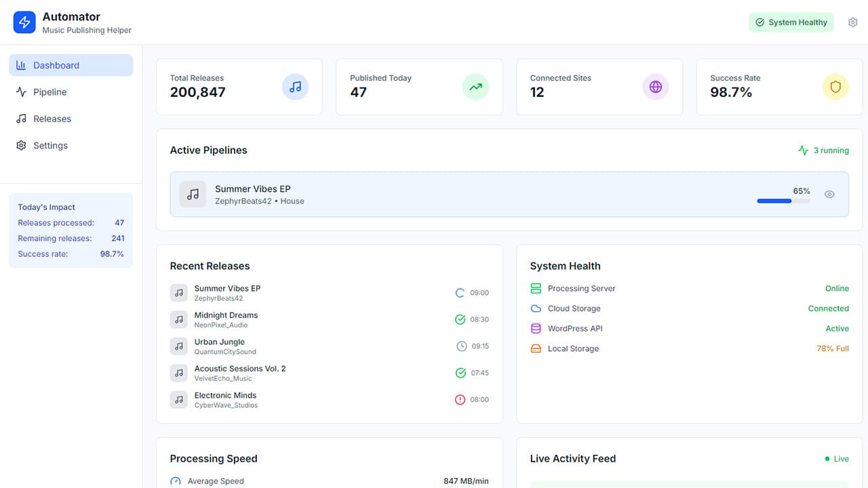Click the System Healthy badge
868x488 pixels.
click(x=791, y=22)
